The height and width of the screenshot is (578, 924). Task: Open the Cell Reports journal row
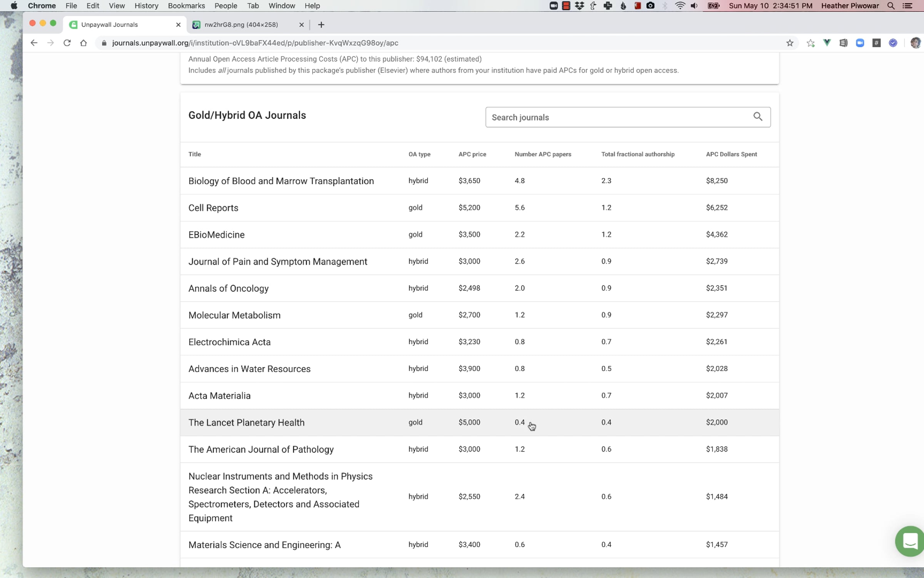[x=479, y=208]
